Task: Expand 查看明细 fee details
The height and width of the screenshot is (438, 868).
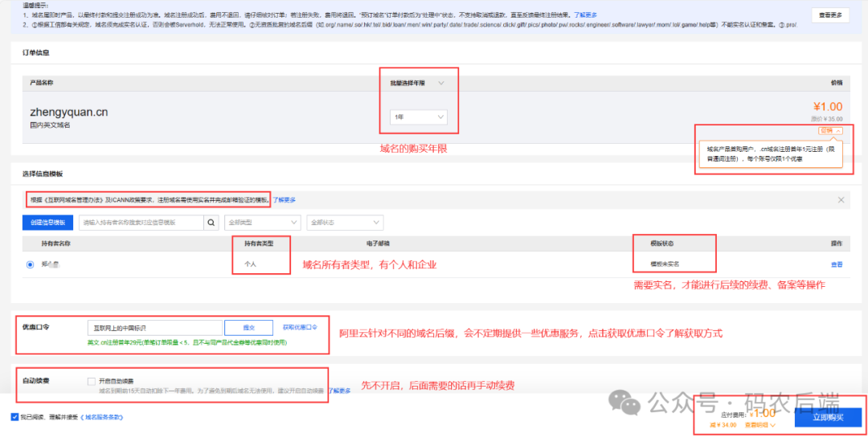Action: pyautogui.click(x=760, y=425)
